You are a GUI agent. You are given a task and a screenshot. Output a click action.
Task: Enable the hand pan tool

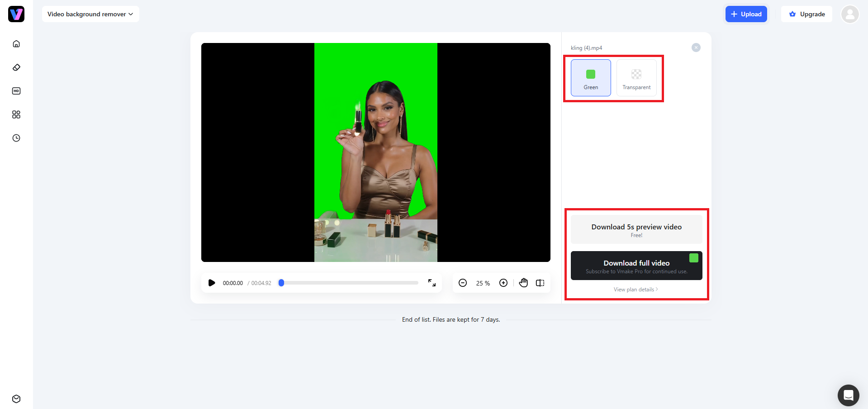(x=523, y=283)
